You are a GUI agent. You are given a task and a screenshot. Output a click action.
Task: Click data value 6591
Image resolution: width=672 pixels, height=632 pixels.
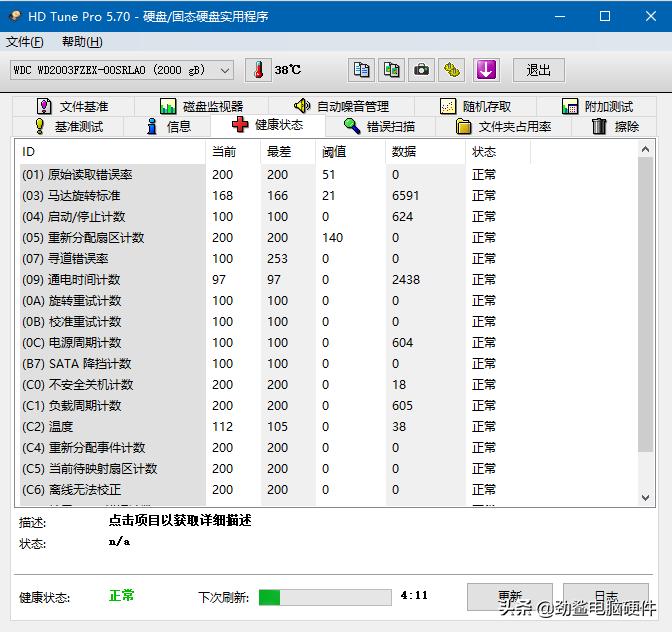point(405,196)
